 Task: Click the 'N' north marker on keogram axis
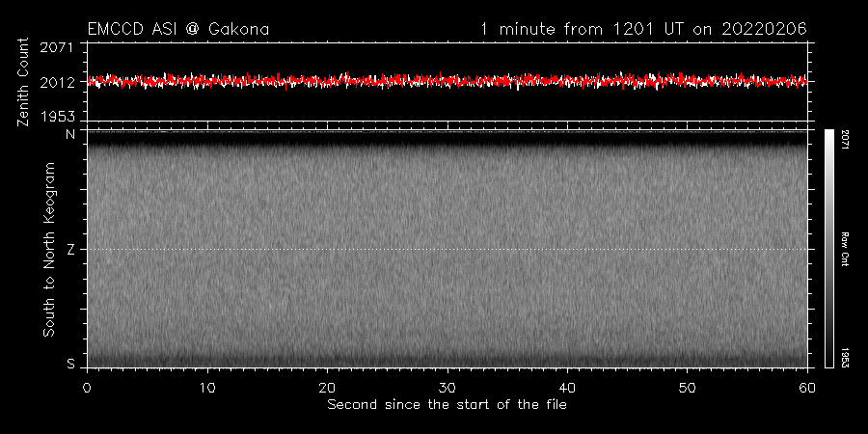click(70, 134)
